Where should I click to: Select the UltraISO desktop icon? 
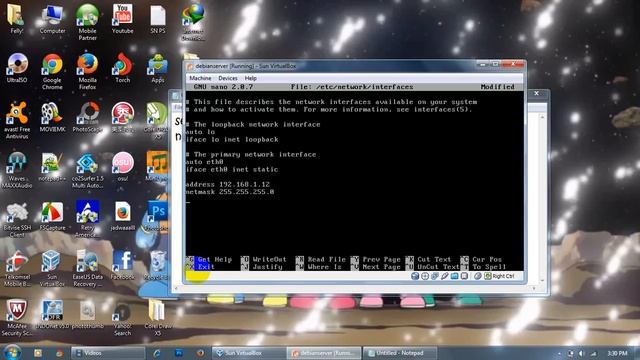point(17,68)
